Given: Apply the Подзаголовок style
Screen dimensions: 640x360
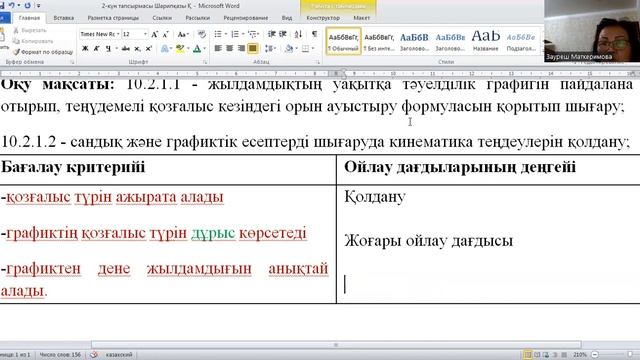Looking at the screenshot, I should click(x=520, y=41).
